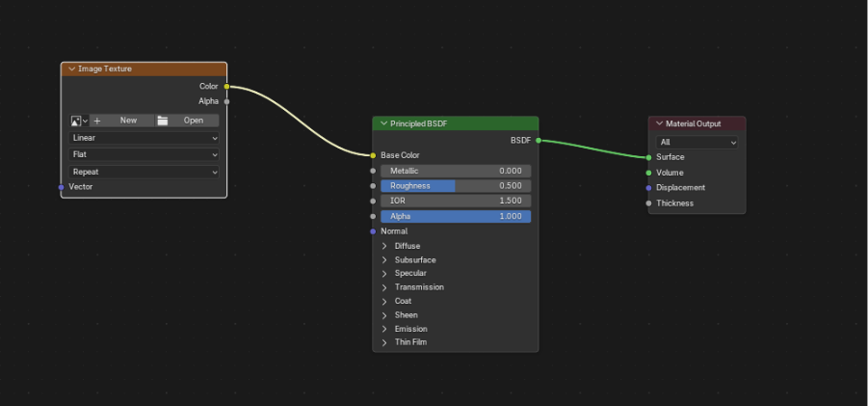Collapse the Material Output node

pos(659,123)
